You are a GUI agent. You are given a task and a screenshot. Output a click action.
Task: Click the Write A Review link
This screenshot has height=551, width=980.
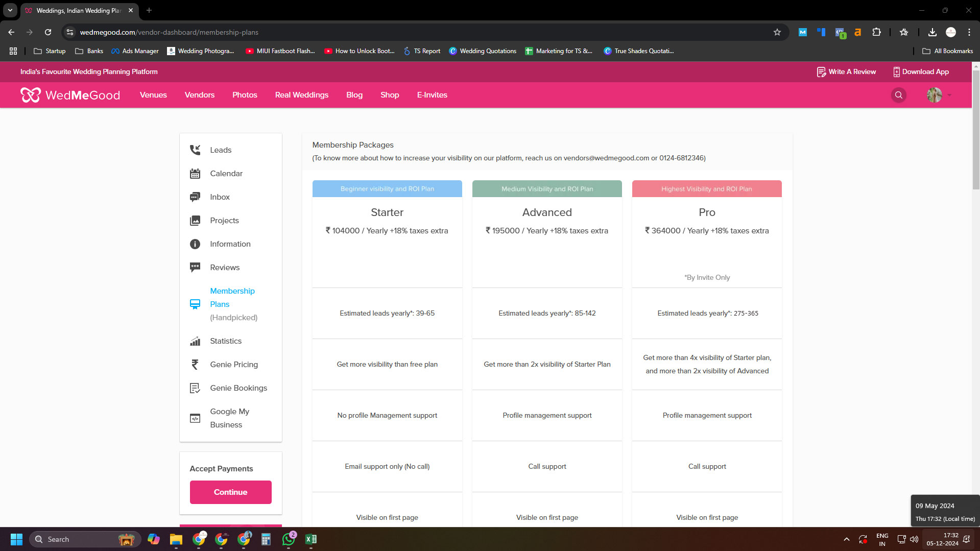(846, 72)
